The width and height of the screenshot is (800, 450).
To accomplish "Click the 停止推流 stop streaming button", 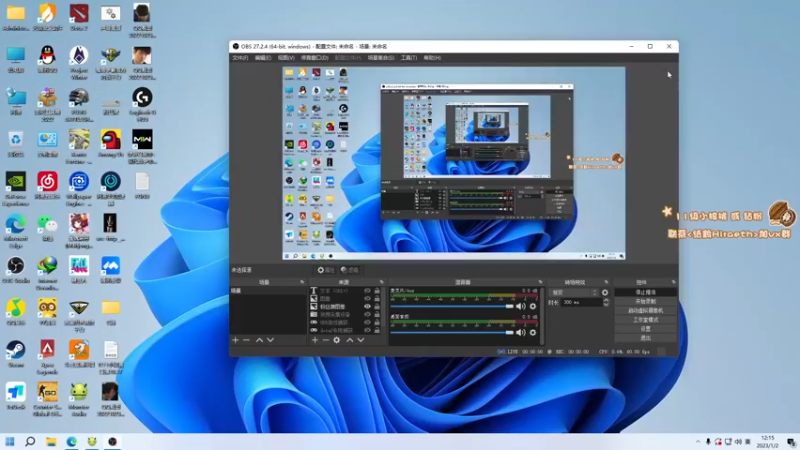I will tap(645, 292).
